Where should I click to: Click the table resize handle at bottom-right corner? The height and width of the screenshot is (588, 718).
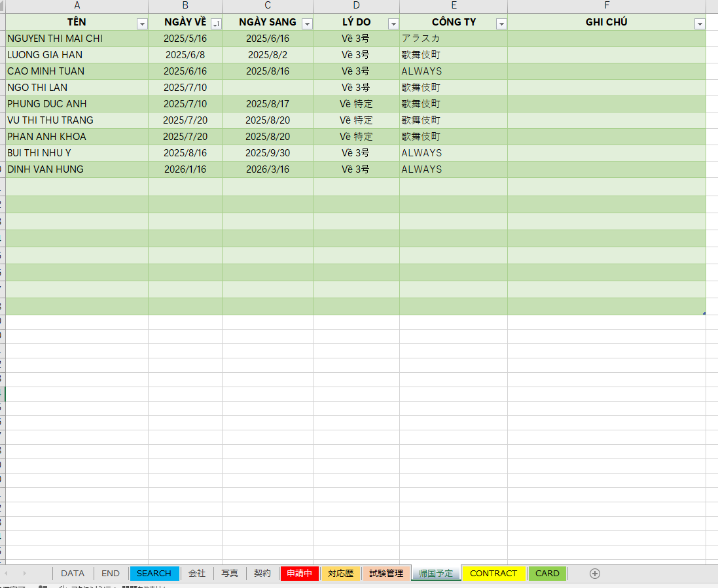tap(704, 314)
